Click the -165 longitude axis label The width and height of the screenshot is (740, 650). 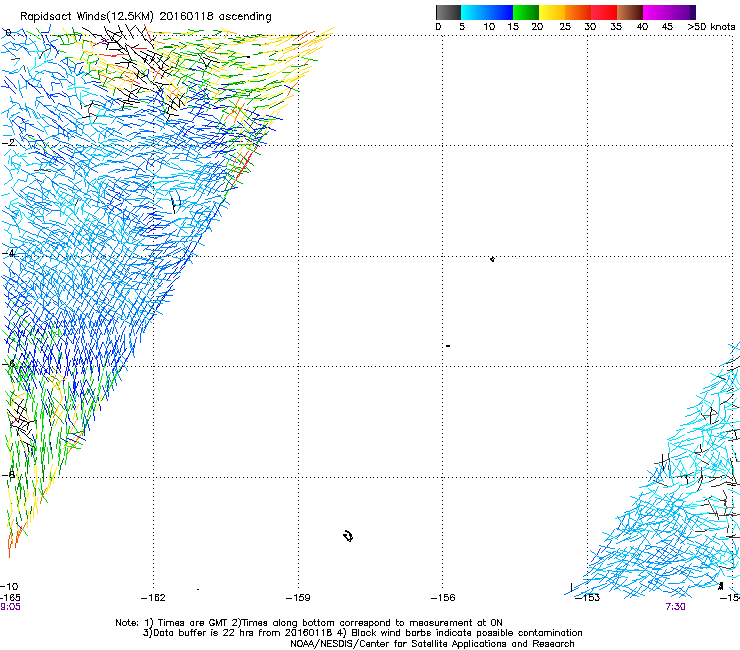10,598
